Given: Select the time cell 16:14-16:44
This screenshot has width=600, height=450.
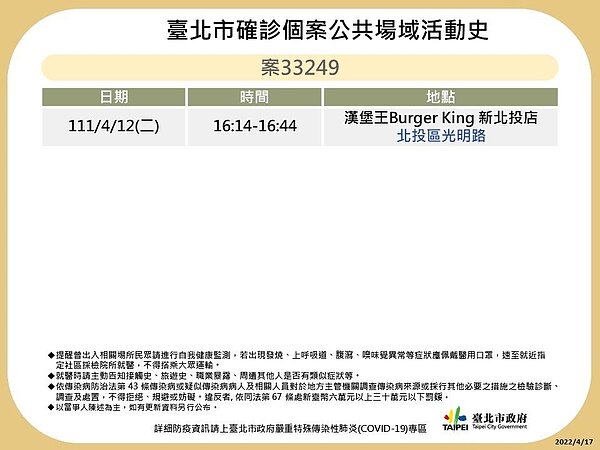Looking at the screenshot, I should [x=254, y=126].
